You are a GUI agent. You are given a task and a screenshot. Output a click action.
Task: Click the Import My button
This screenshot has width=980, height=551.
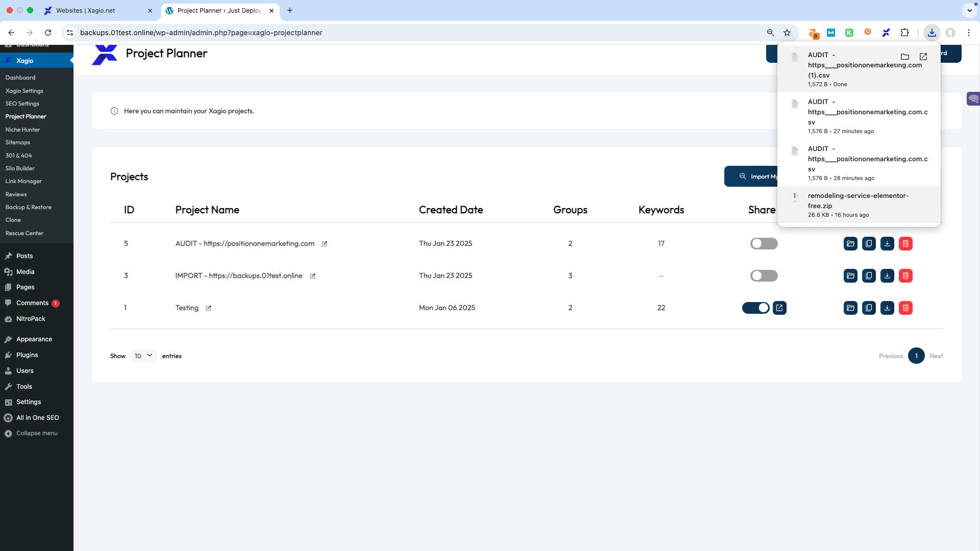[751, 177]
